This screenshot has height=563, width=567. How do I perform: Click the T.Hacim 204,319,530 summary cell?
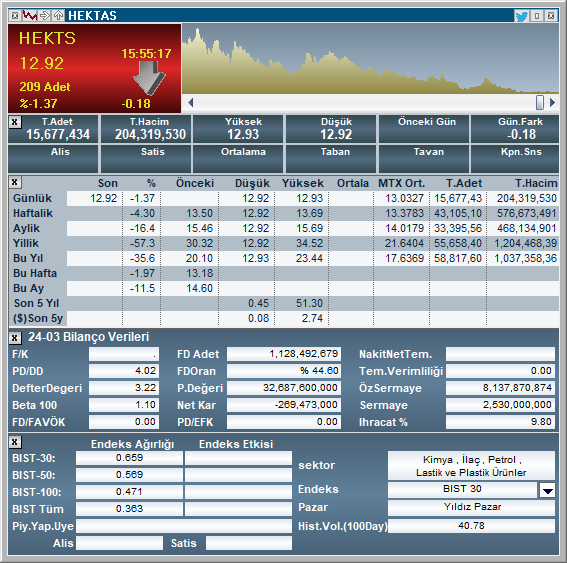point(146,129)
